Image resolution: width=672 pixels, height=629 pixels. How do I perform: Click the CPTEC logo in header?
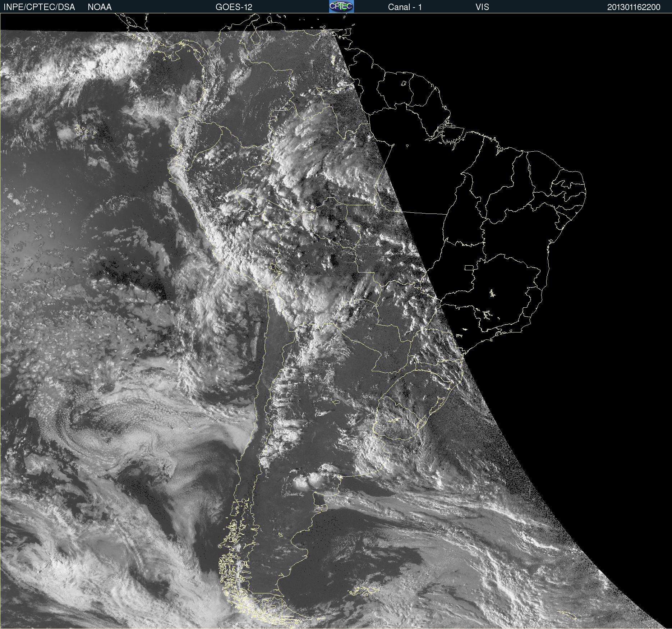(341, 6)
